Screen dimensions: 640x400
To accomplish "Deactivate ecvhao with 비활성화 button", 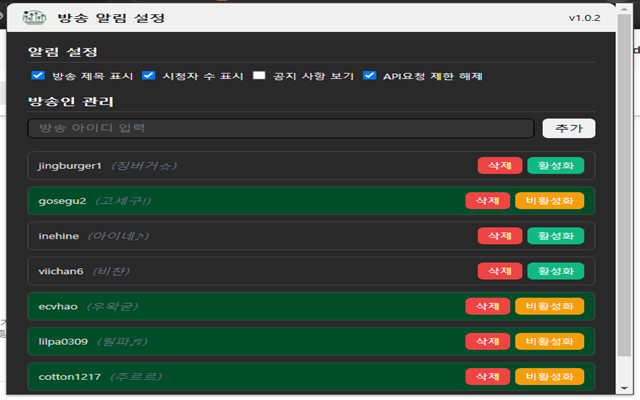I will point(549,307).
